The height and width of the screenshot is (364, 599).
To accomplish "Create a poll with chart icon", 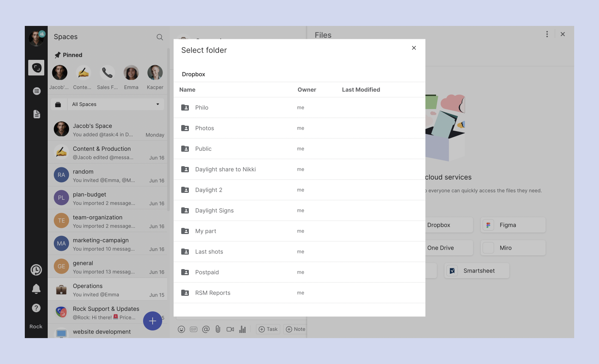I will [x=243, y=329].
